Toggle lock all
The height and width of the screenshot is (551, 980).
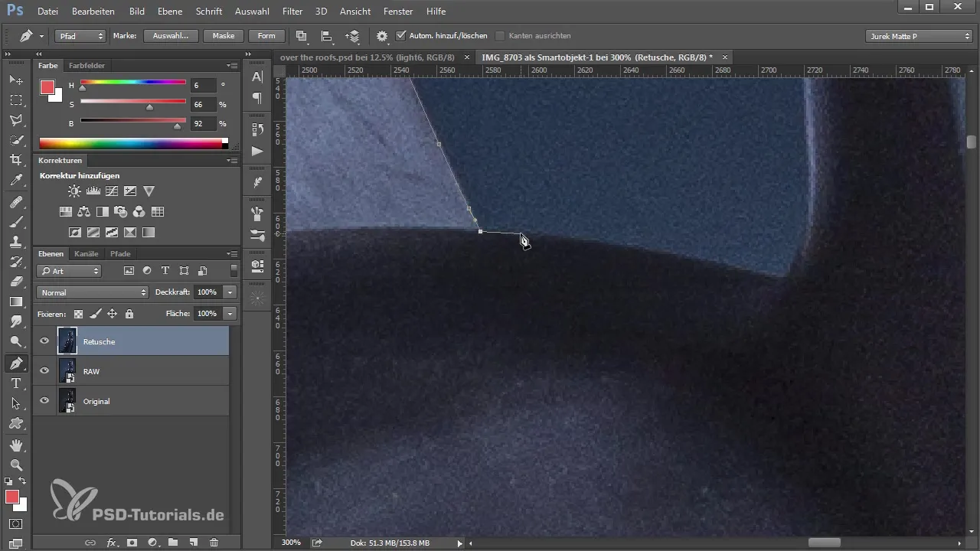point(129,314)
